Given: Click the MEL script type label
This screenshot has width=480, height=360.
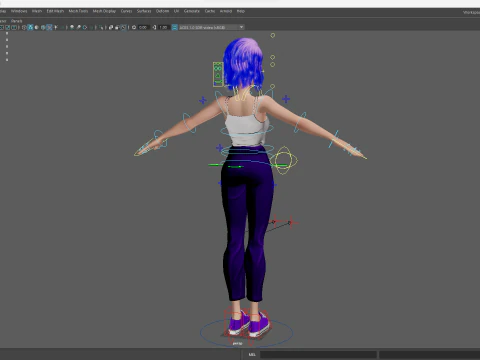Looking at the screenshot, I should [x=252, y=354].
